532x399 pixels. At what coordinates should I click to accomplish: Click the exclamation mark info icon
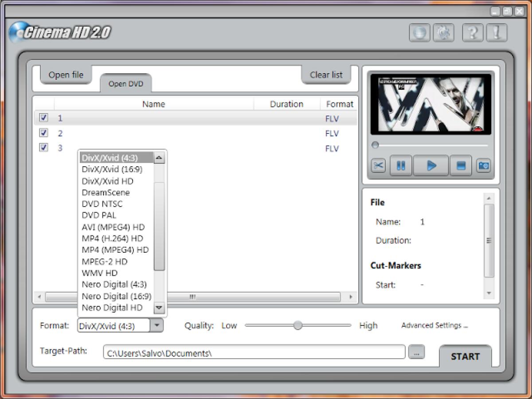497,32
